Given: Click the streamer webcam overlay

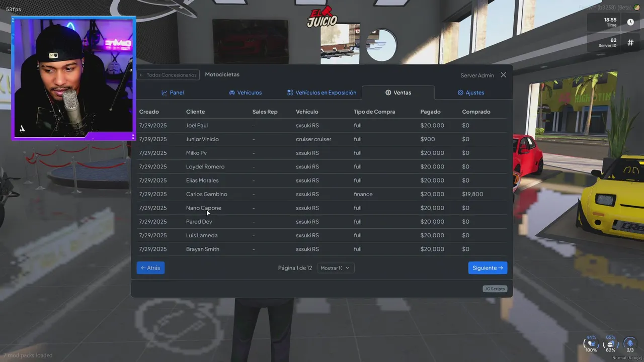Looking at the screenshot, I should 73,78.
